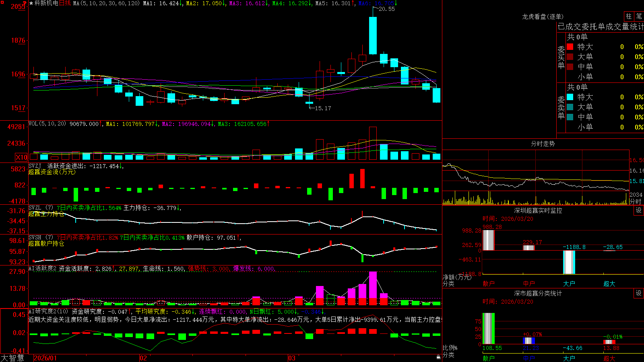Select the 02 month marker on timeline
This screenshot has height=362, width=644.
(143, 358)
